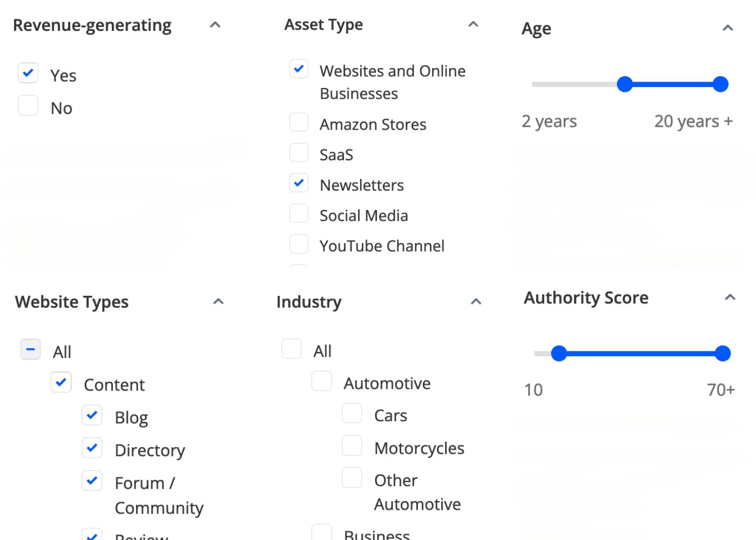Click the All checkbox under Website Types

(30, 349)
